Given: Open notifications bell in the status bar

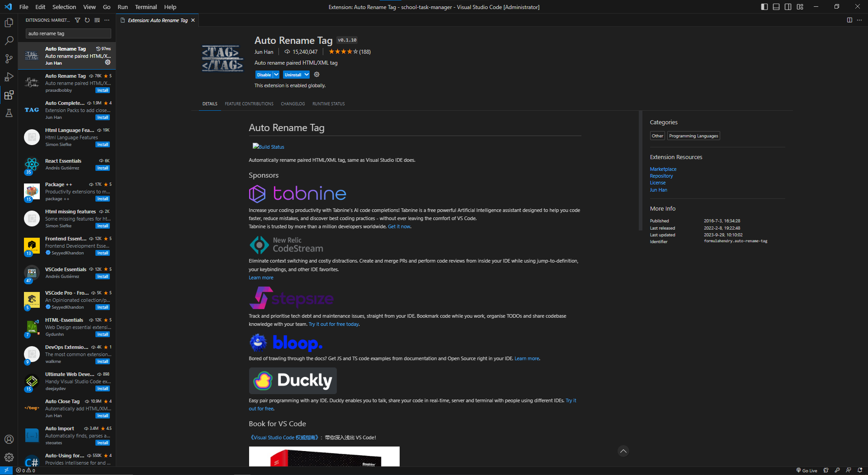Looking at the screenshot, I should (860, 470).
